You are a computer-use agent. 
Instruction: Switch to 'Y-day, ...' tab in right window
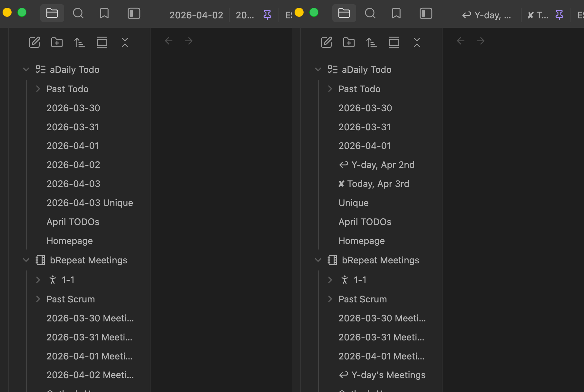(x=486, y=15)
